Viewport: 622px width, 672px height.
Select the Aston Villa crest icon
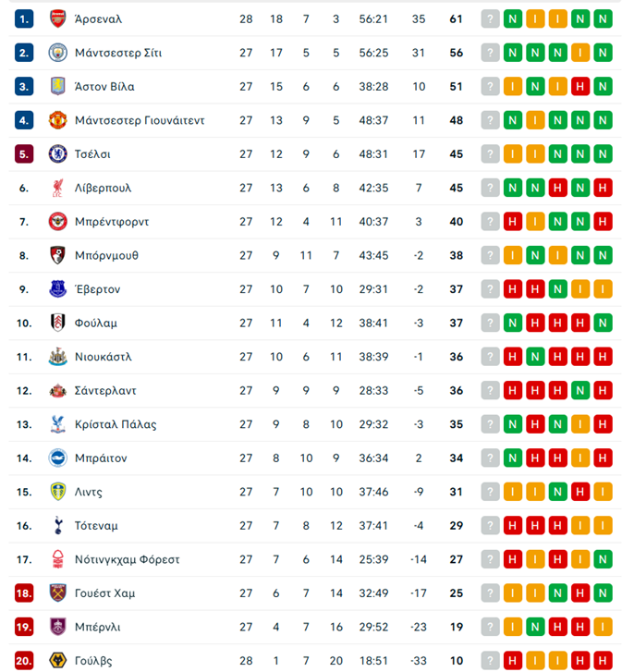pyautogui.click(x=57, y=86)
